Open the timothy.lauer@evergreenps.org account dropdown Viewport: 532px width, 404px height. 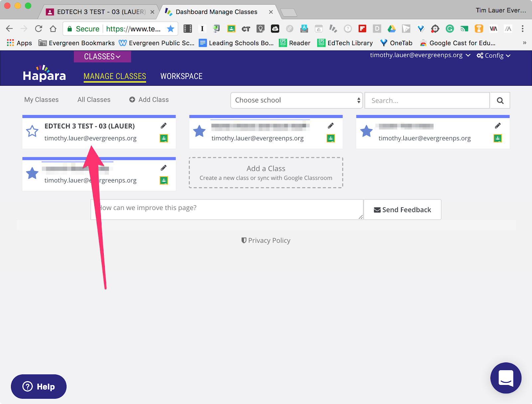pyautogui.click(x=420, y=55)
